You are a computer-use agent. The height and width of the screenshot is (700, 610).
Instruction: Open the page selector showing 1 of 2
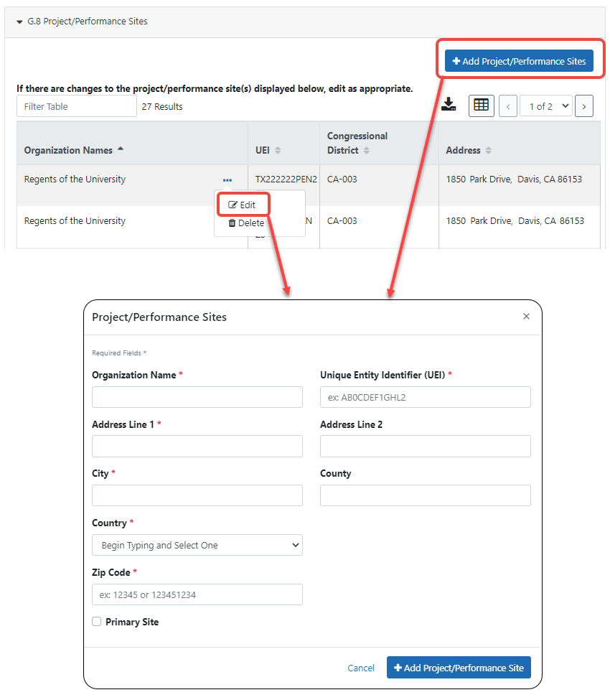click(x=546, y=106)
